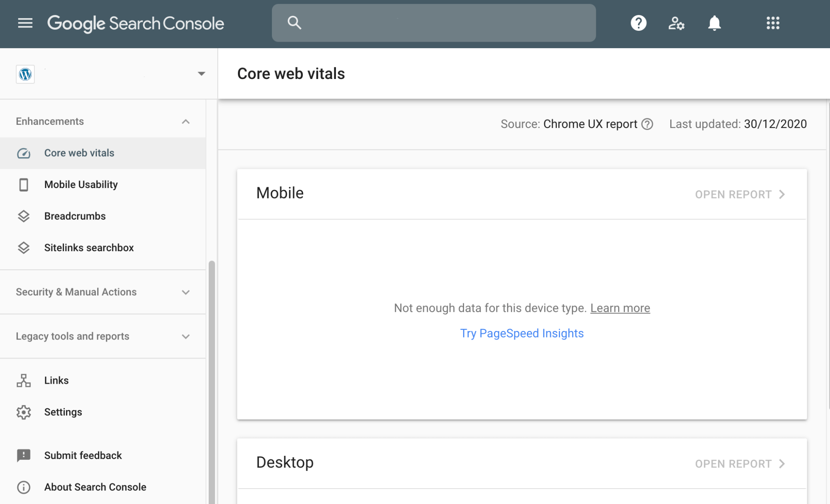
Task: Click Submit feedback
Action: click(x=103, y=455)
